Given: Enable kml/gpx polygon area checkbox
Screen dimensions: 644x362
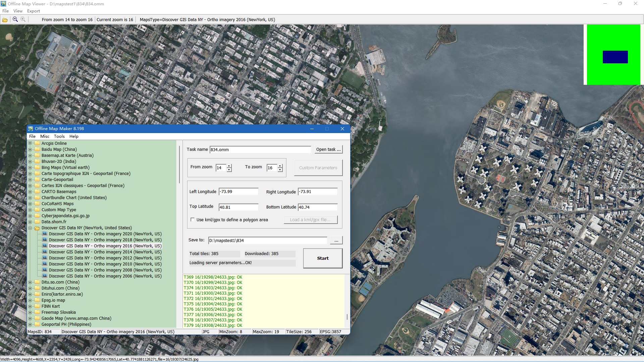Looking at the screenshot, I should 193,220.
